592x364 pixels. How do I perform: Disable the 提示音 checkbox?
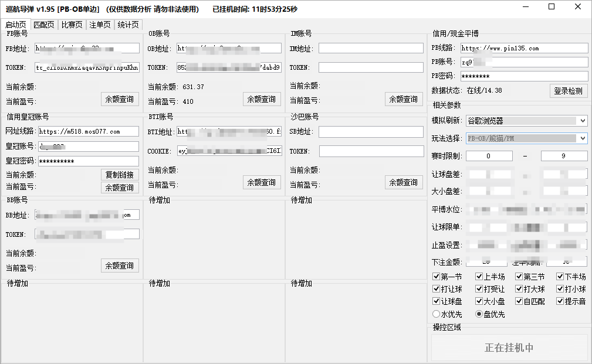[x=560, y=301]
